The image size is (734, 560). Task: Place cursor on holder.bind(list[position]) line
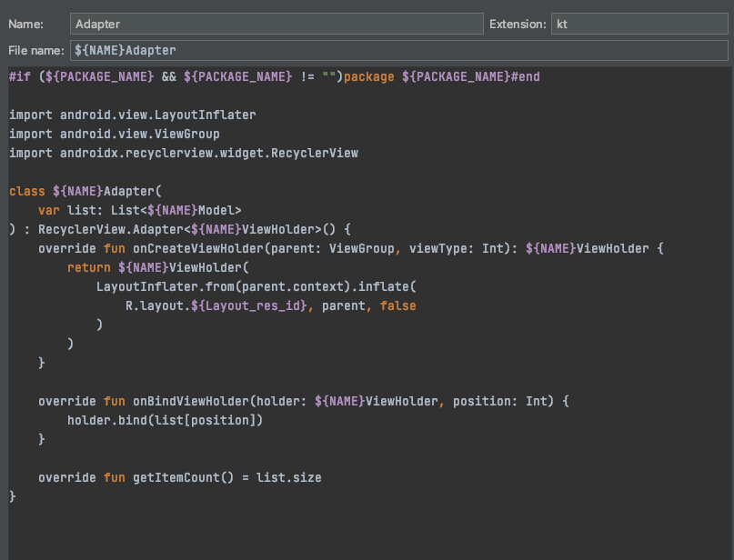tap(165, 421)
